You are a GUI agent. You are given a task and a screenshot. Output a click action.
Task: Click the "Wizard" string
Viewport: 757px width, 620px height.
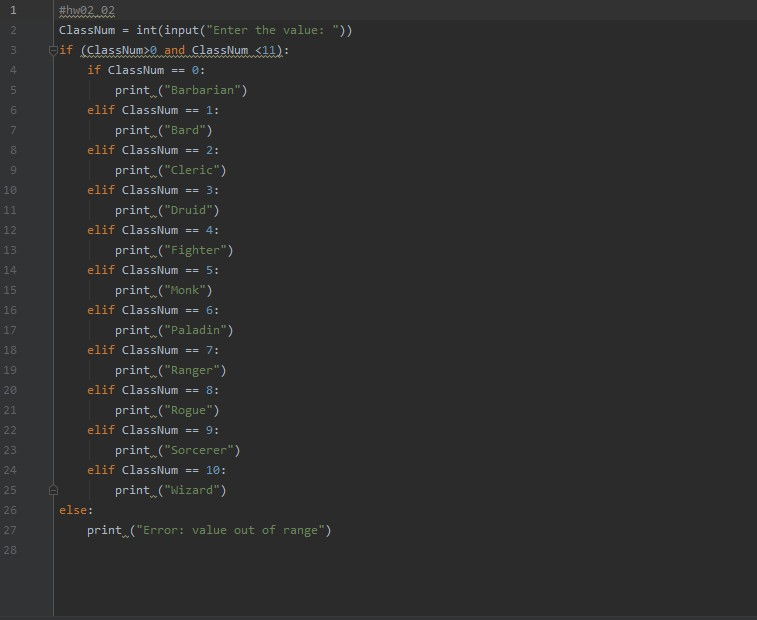(192, 490)
